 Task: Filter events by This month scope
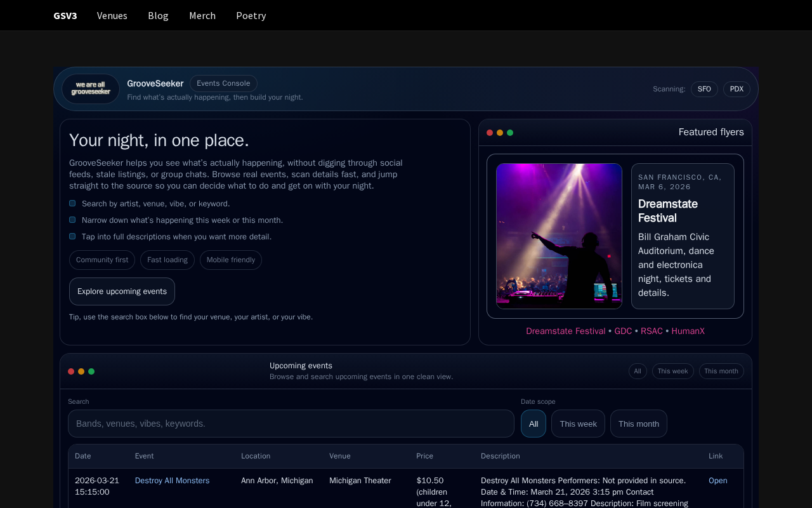click(x=638, y=424)
